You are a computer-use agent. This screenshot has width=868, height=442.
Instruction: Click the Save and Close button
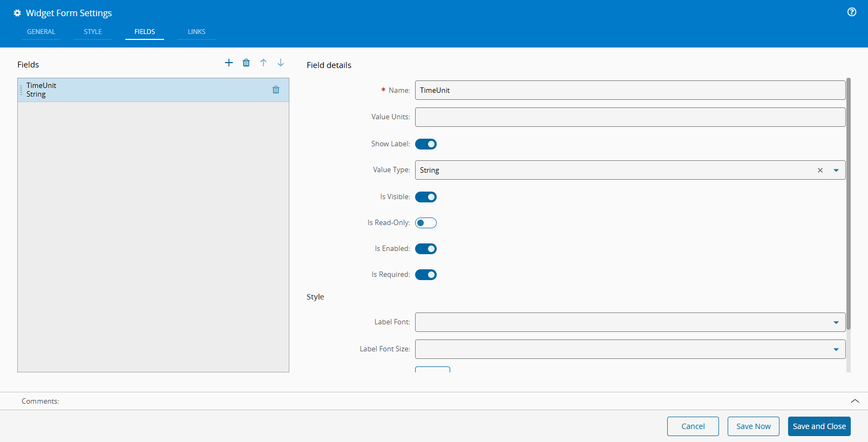[x=819, y=426]
